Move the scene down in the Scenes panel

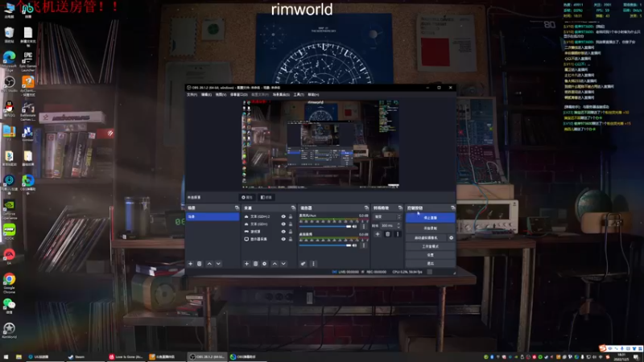(218, 264)
